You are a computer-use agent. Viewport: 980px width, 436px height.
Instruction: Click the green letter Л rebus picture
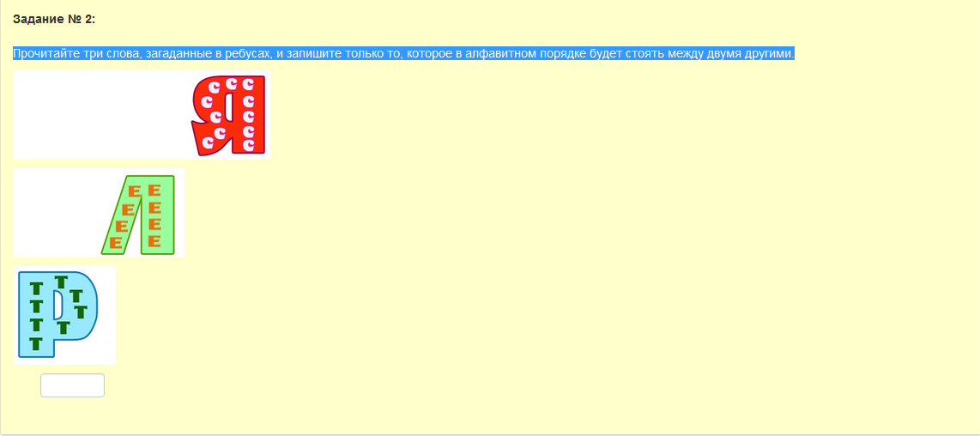coord(139,215)
